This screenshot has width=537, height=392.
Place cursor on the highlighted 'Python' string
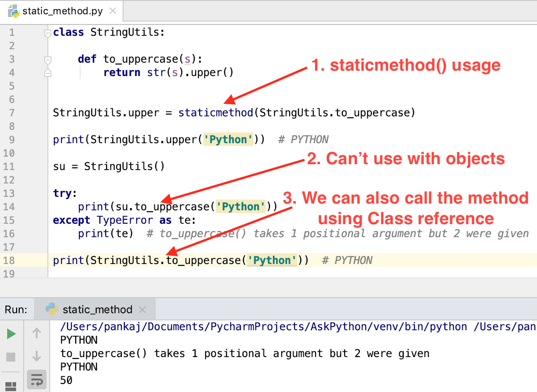point(228,139)
